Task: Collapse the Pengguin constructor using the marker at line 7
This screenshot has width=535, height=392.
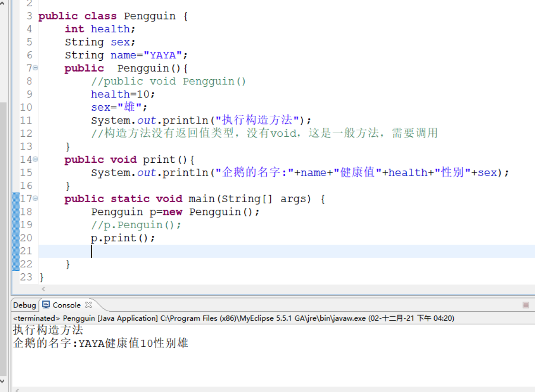Action: 36,68
